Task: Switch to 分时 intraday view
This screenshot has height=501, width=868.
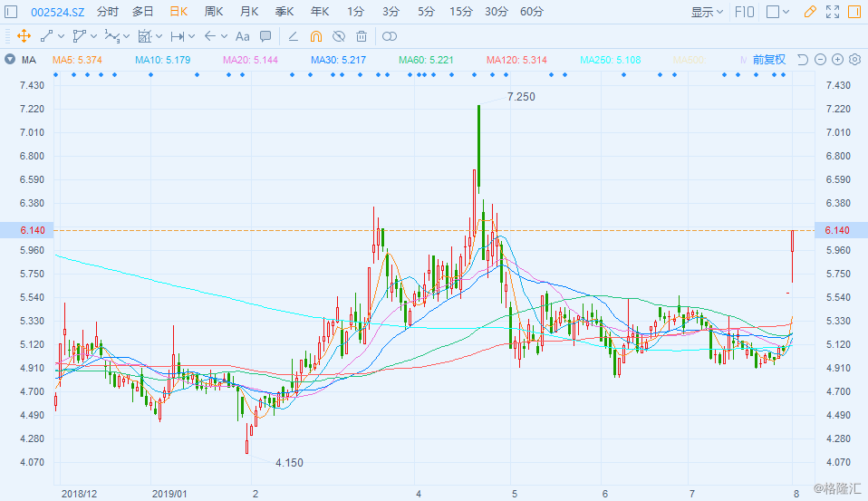Action: coord(108,12)
